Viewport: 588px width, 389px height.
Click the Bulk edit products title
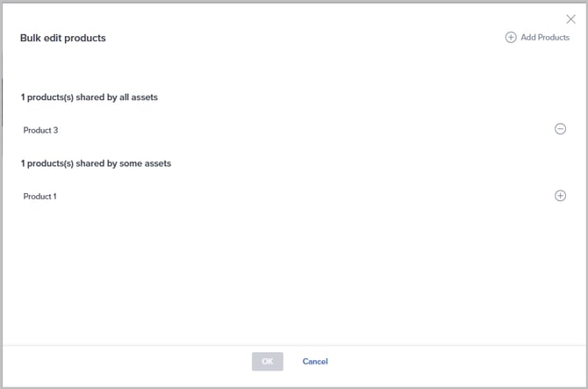click(63, 39)
